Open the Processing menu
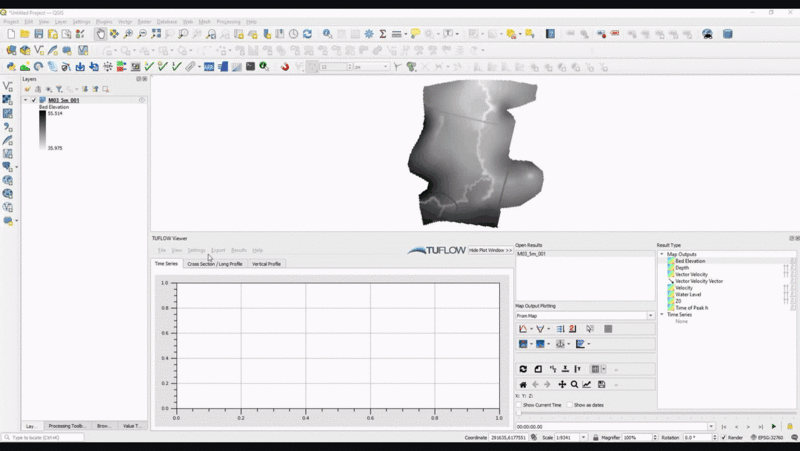The width and height of the screenshot is (800, 451). pyautogui.click(x=228, y=21)
